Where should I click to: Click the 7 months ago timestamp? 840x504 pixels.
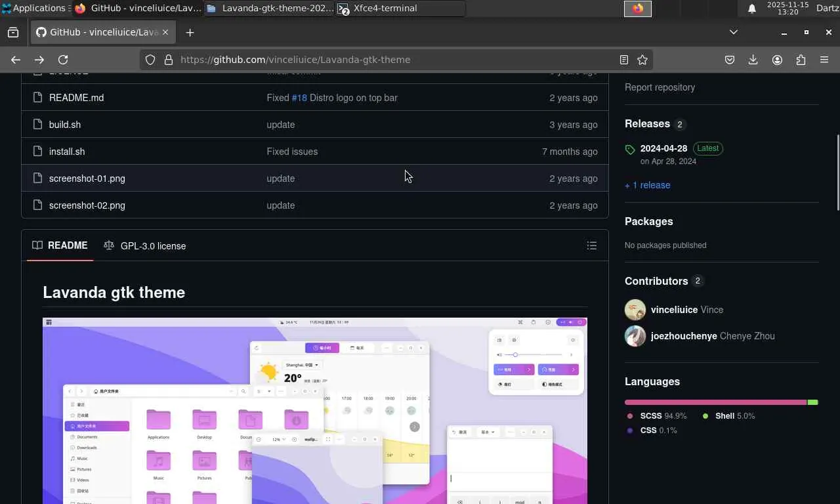[570, 152]
